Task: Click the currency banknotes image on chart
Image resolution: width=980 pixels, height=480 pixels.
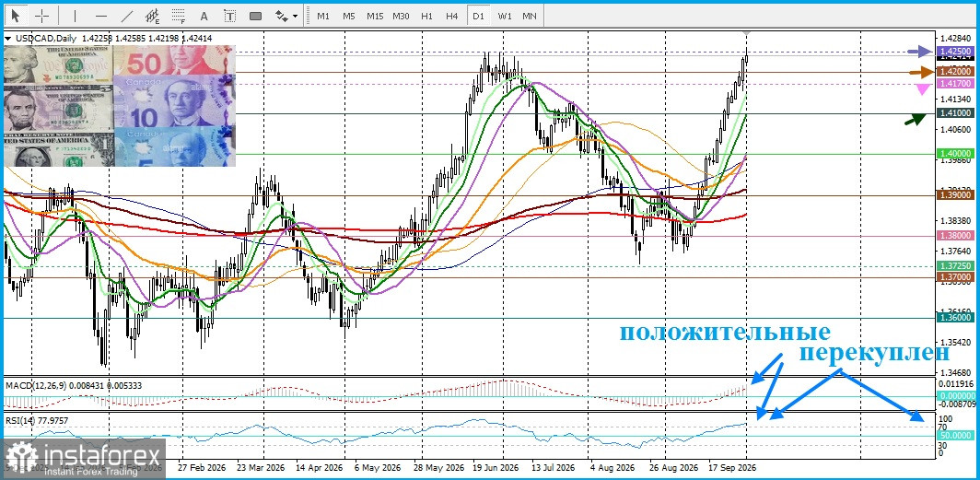Action: point(120,106)
